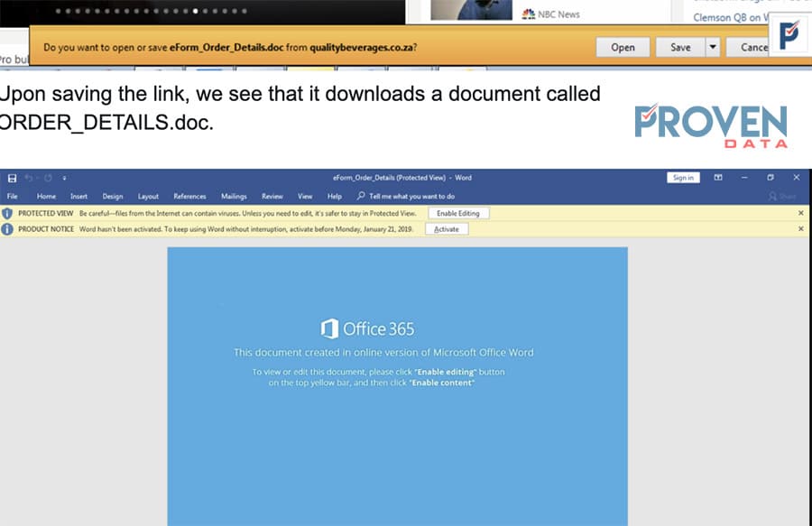Screen dimensions: 812x526
Task: Dismiss the Protected View yellow bar
Action: (800, 213)
